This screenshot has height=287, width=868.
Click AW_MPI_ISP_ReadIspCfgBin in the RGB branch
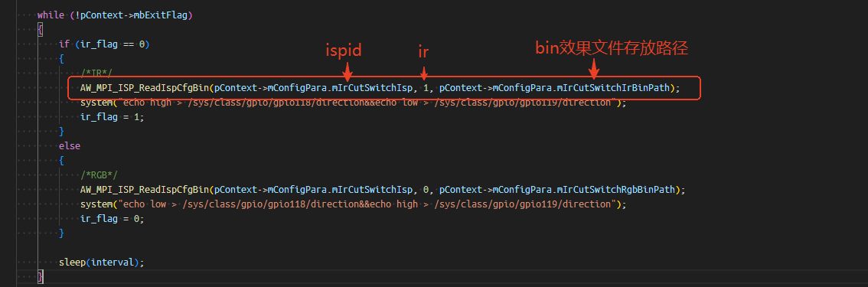145,189
